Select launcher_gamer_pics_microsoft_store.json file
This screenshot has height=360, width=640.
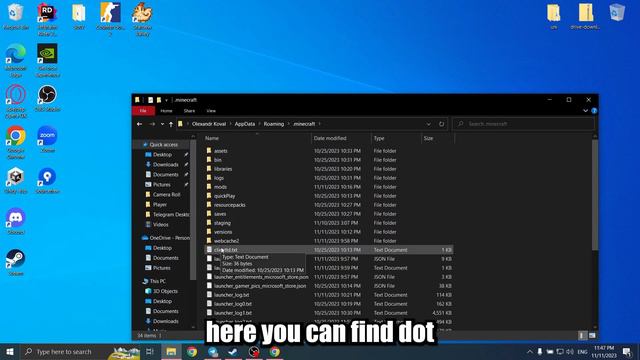[x=260, y=286]
